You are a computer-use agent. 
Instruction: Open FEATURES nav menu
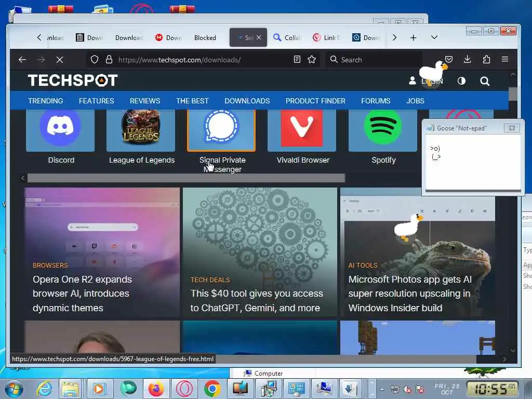96,101
